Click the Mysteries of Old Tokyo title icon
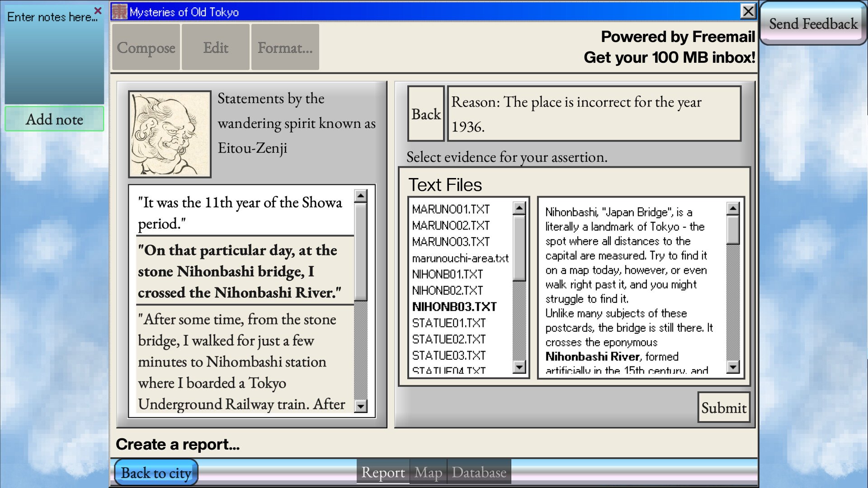Image resolution: width=868 pixels, height=488 pixels. (120, 12)
